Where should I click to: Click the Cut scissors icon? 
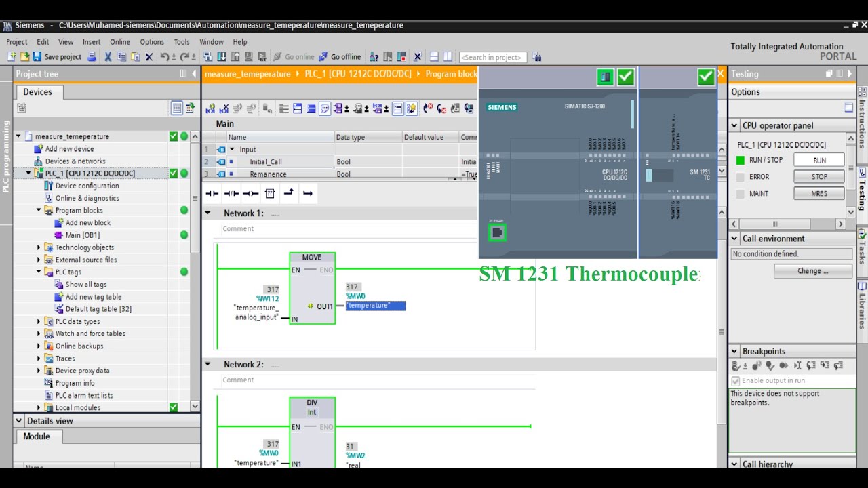tap(108, 57)
